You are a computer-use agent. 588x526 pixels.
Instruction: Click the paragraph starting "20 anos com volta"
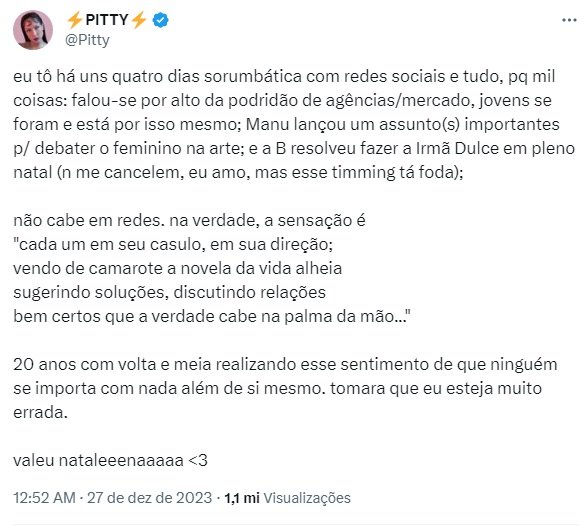pyautogui.click(x=285, y=388)
